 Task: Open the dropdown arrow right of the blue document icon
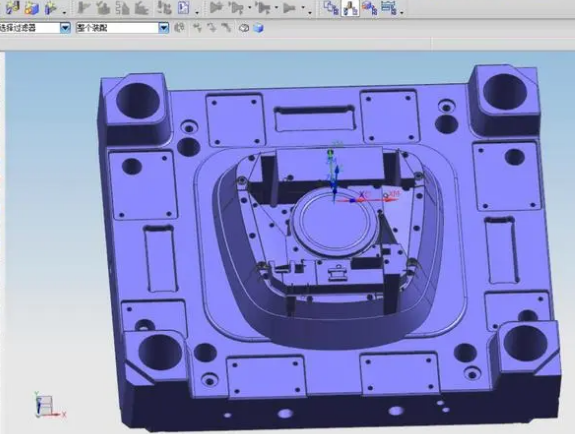[197, 13]
